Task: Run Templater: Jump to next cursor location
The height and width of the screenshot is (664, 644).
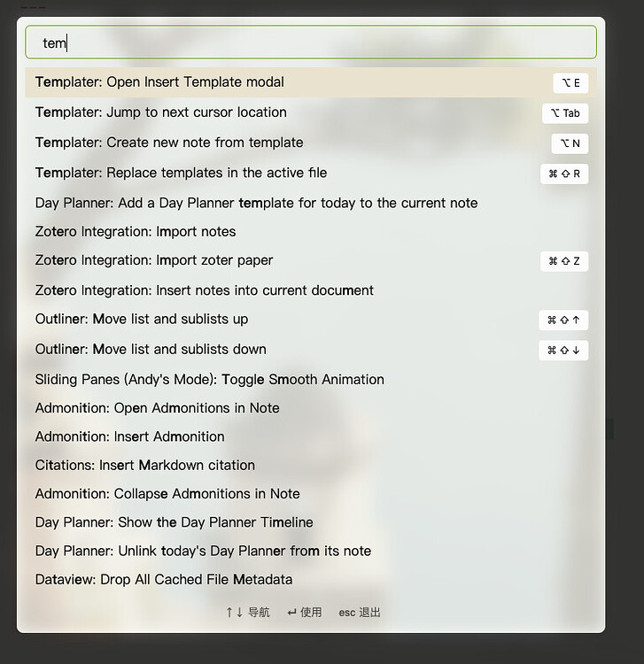Action: point(161,112)
